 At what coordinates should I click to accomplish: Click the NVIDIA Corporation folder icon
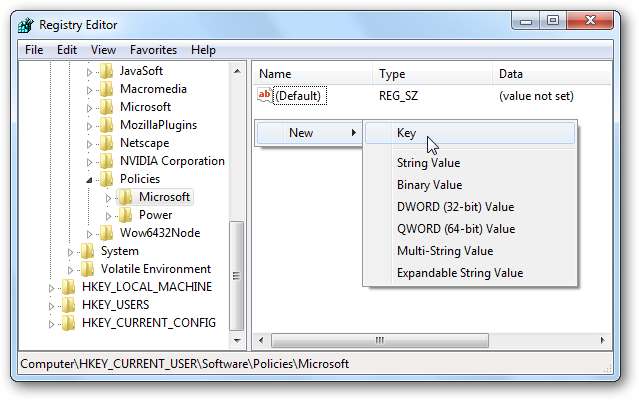tap(106, 161)
